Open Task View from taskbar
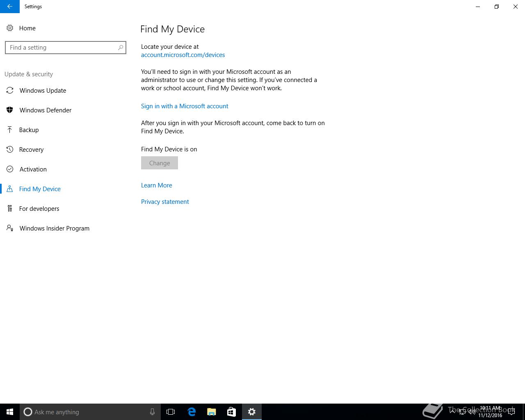The width and height of the screenshot is (525, 420). tap(171, 412)
